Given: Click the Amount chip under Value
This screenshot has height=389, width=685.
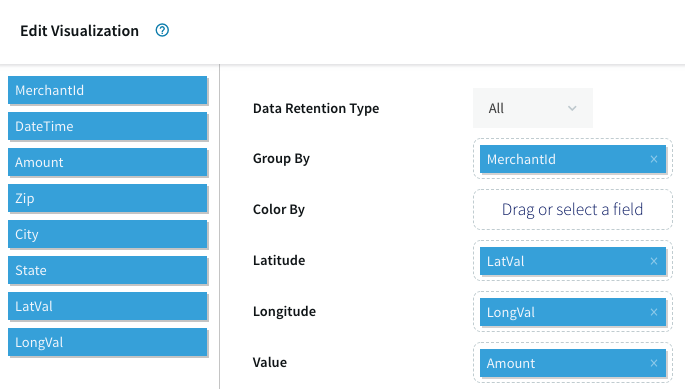Looking at the screenshot, I should (564, 363).
